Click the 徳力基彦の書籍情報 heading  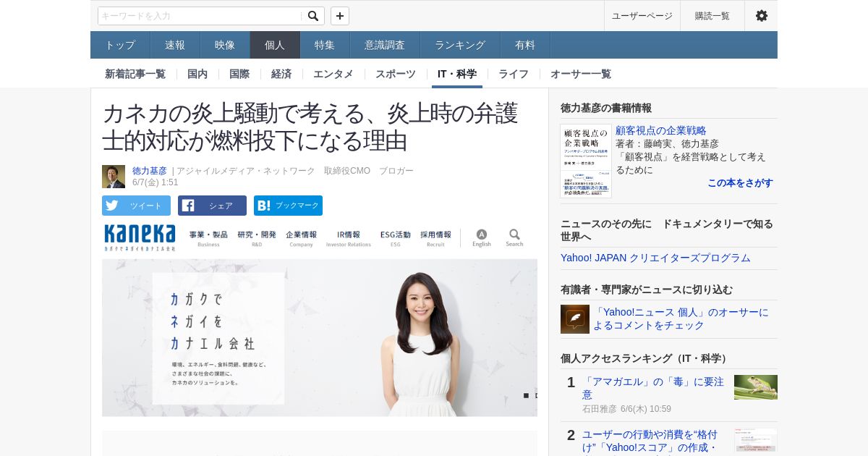point(606,108)
